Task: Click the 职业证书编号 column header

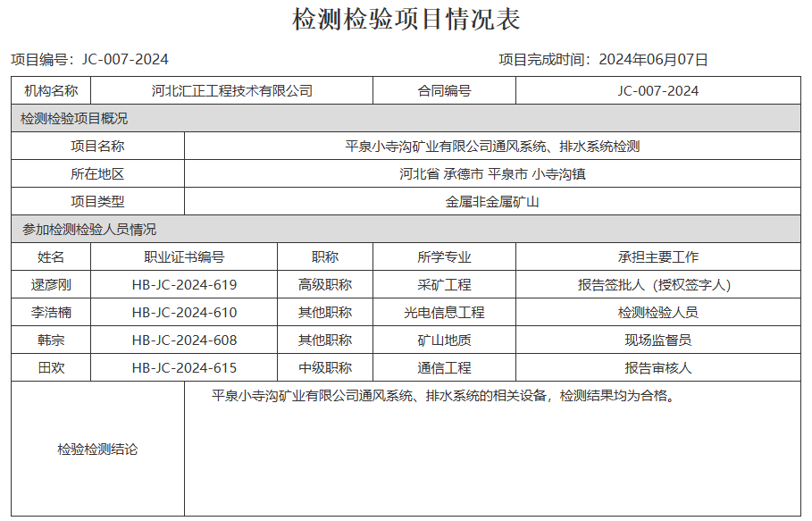Action: (184, 256)
